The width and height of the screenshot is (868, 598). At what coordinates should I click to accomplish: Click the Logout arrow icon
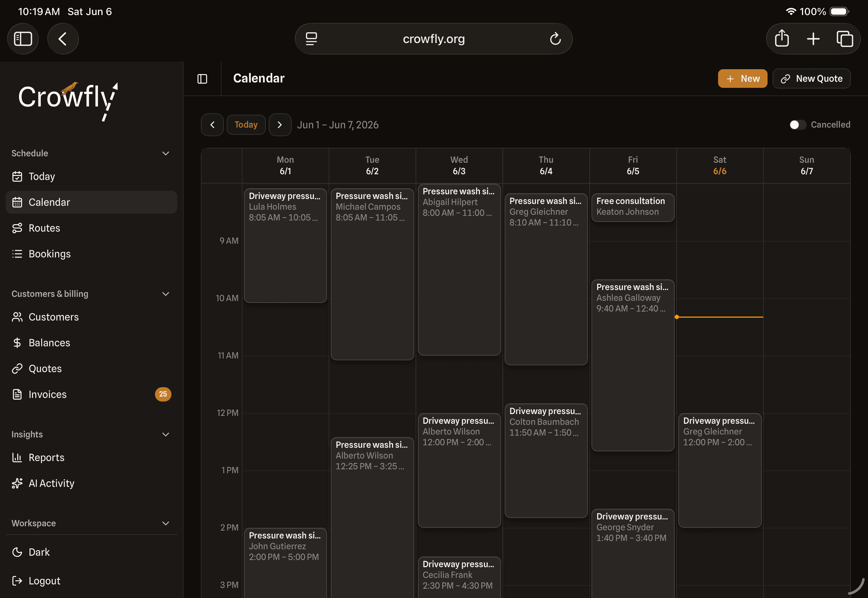pyautogui.click(x=17, y=581)
